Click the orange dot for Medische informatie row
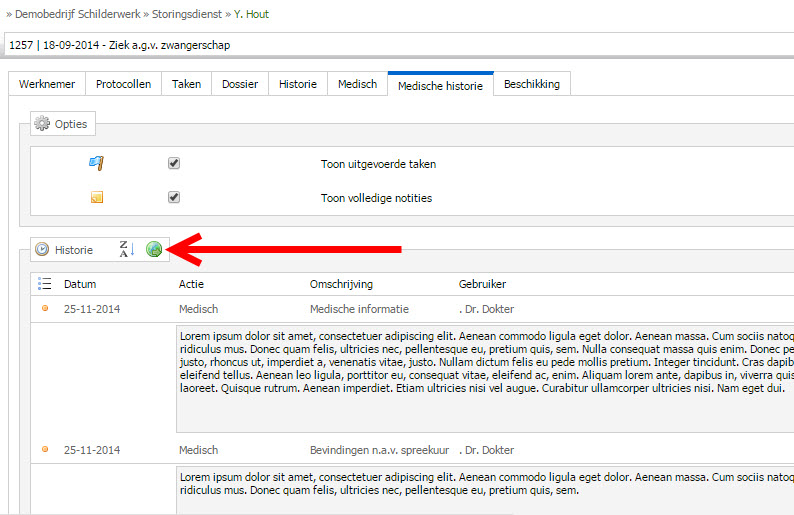The height and width of the screenshot is (515, 794). [x=45, y=308]
